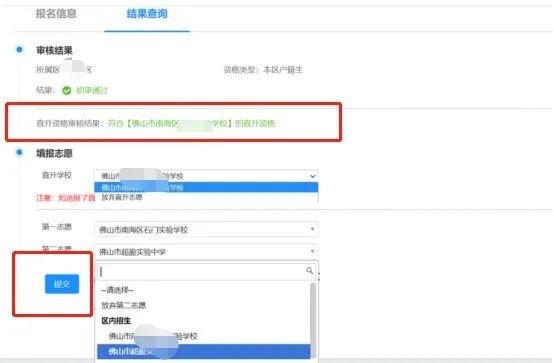Click the blue 提交 button
Image resolution: width=554 pixels, height=363 pixels.
tap(62, 284)
